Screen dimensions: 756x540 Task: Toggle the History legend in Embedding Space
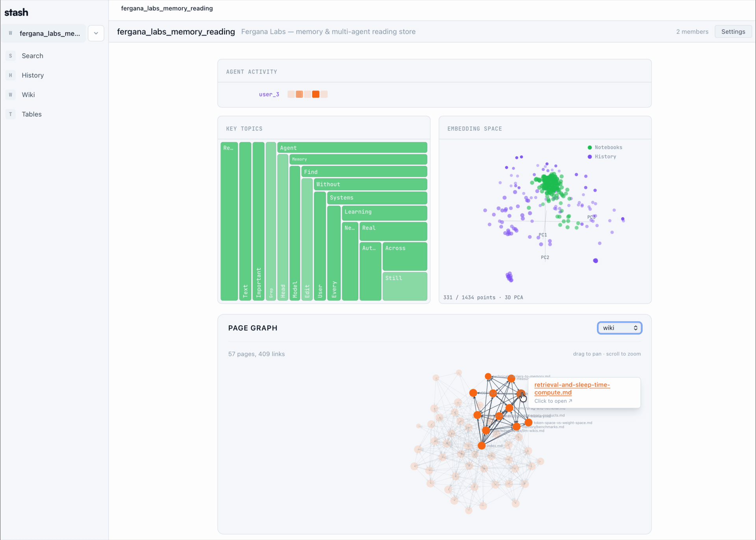click(602, 156)
